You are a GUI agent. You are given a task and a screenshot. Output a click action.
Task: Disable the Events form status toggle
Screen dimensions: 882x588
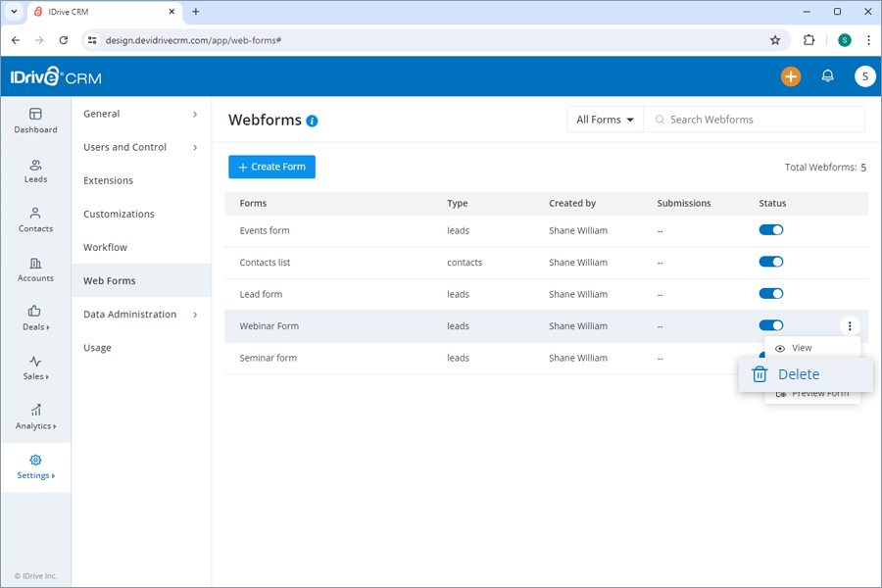tap(771, 229)
